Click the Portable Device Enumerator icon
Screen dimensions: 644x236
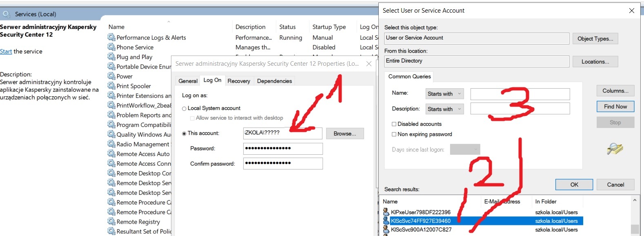coord(111,67)
